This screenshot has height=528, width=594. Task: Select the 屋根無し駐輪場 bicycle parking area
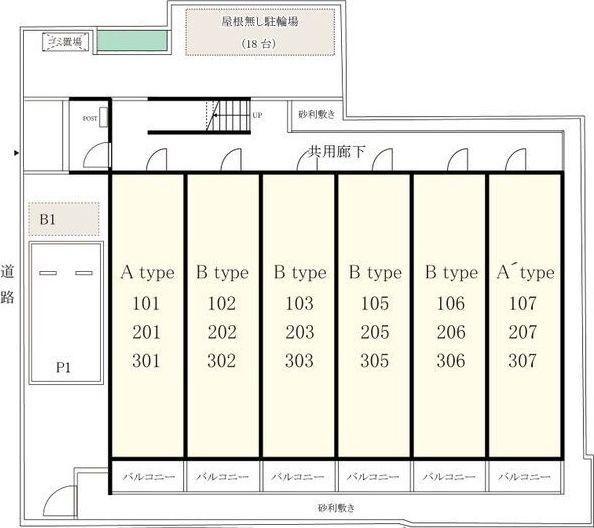click(260, 33)
